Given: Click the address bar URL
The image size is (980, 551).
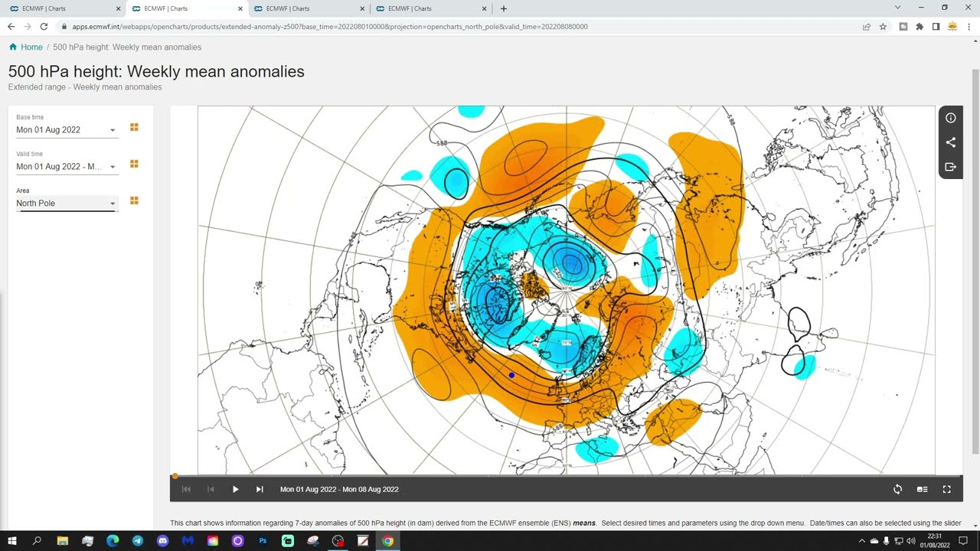Looking at the screenshot, I should [330, 26].
